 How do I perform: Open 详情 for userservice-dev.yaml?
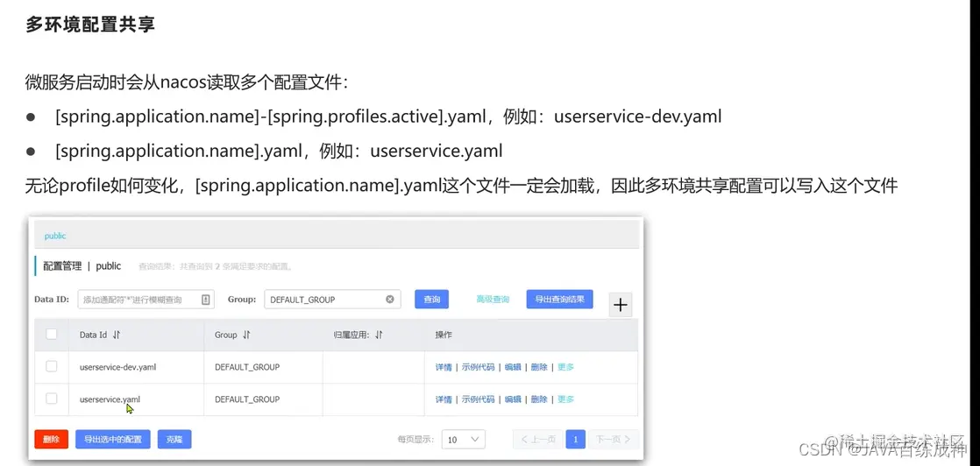tap(444, 367)
